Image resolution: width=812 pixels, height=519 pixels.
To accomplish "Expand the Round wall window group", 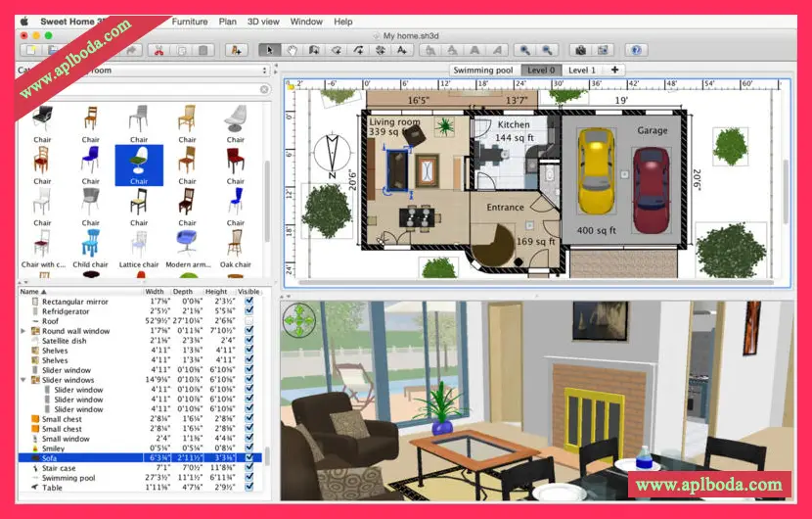I will [23, 331].
